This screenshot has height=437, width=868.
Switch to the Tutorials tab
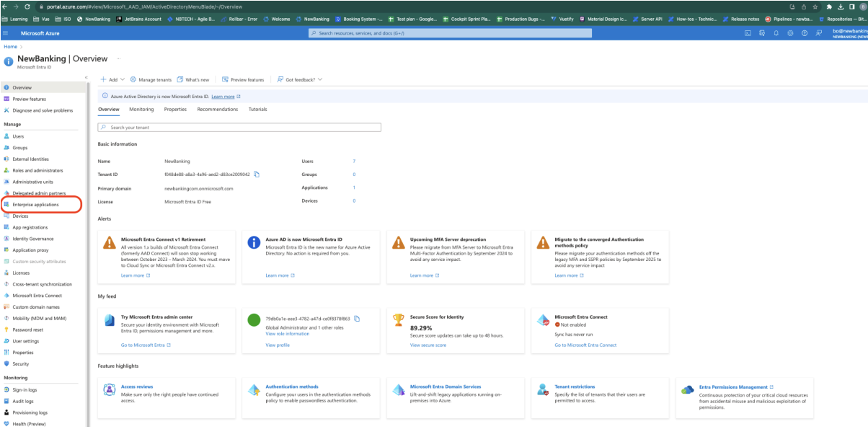click(x=257, y=110)
